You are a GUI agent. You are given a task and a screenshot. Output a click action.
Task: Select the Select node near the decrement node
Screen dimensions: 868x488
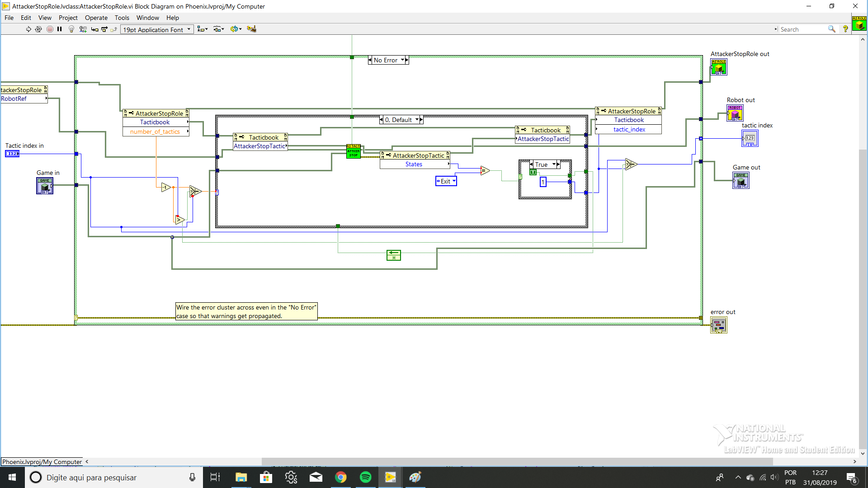(195, 191)
